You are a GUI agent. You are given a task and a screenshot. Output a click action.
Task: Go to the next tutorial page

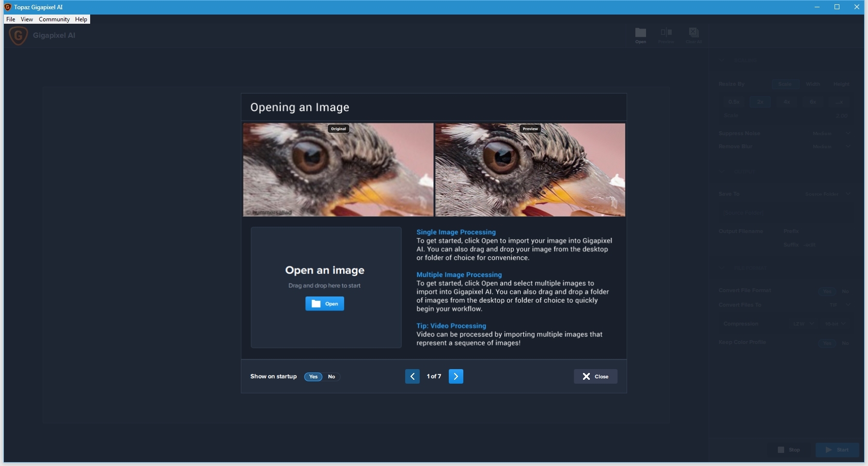pyautogui.click(x=456, y=376)
